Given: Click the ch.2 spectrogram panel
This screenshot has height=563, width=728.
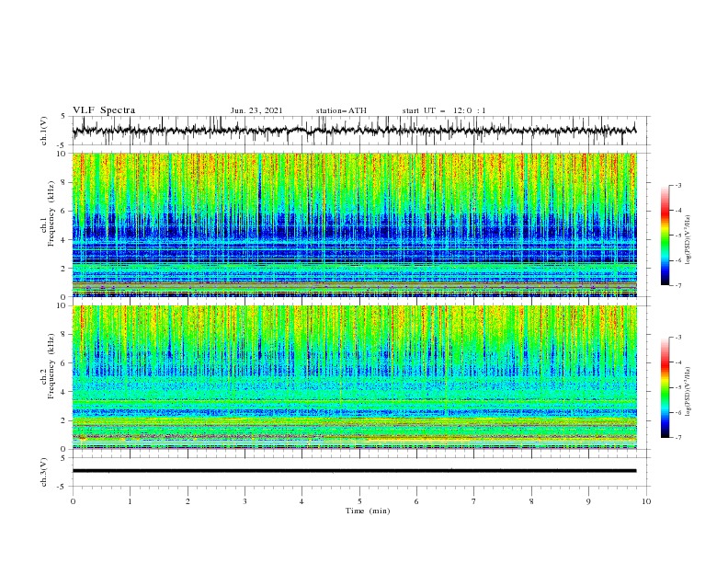Looking at the screenshot, I should click(354, 377).
